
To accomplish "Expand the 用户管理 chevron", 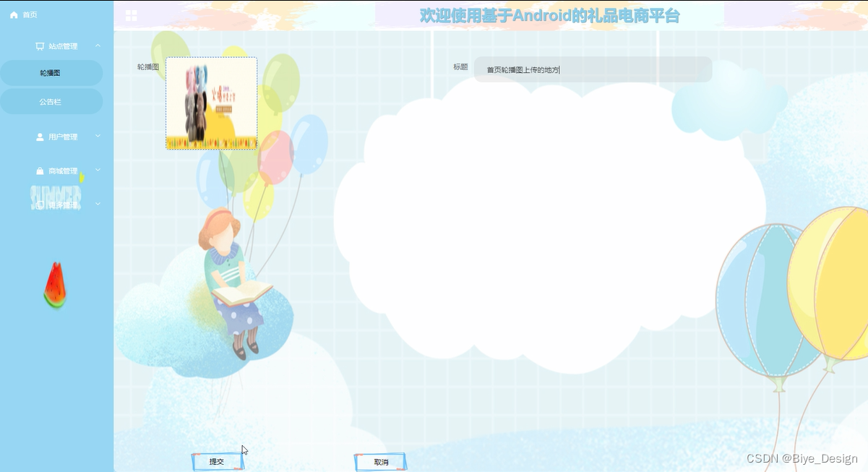I will pyautogui.click(x=98, y=136).
